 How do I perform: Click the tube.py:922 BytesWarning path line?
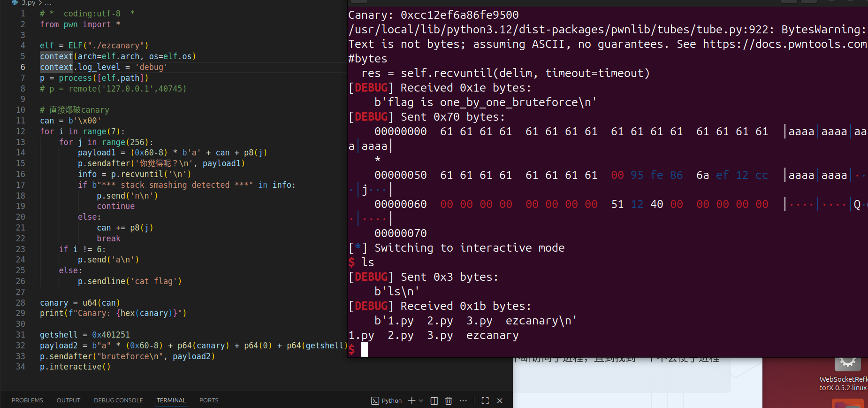pyautogui.click(x=608, y=30)
